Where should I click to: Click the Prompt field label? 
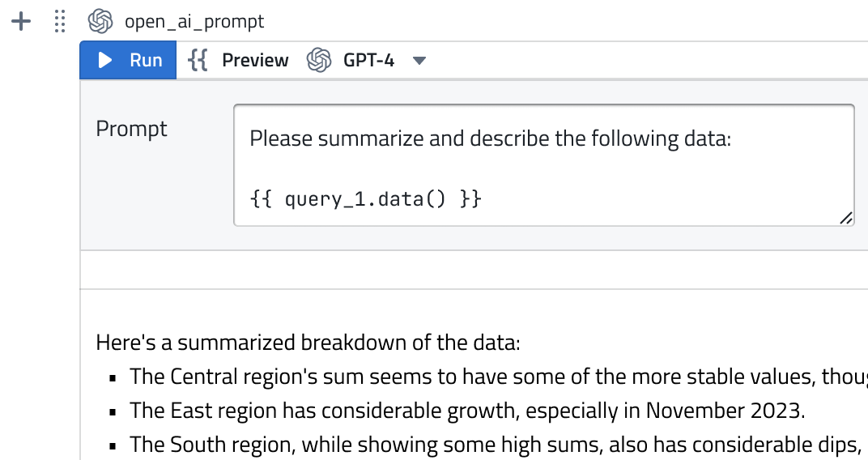coord(132,129)
